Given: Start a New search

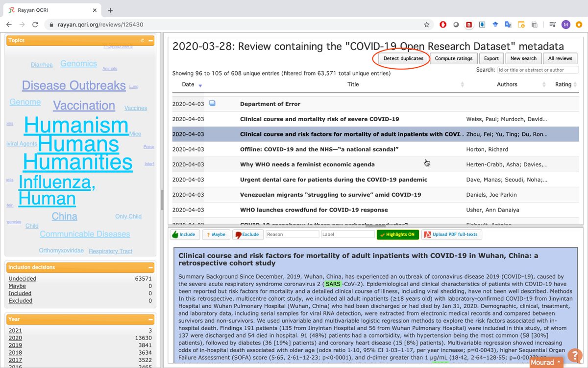Looking at the screenshot, I should click(x=523, y=58).
